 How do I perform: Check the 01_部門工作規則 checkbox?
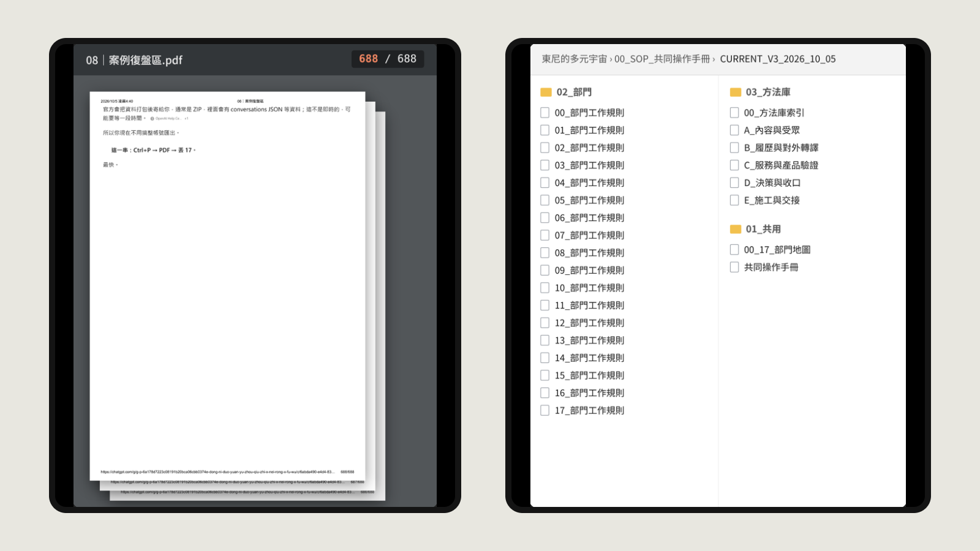(545, 130)
